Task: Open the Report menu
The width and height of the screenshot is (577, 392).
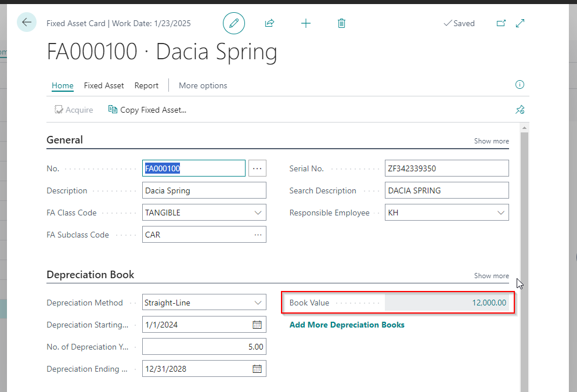Action: pyautogui.click(x=146, y=85)
